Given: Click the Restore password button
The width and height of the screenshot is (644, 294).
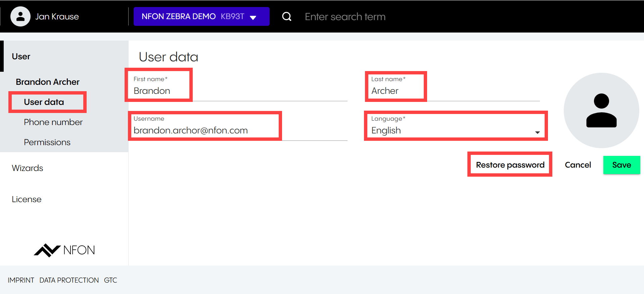Looking at the screenshot, I should [510, 165].
